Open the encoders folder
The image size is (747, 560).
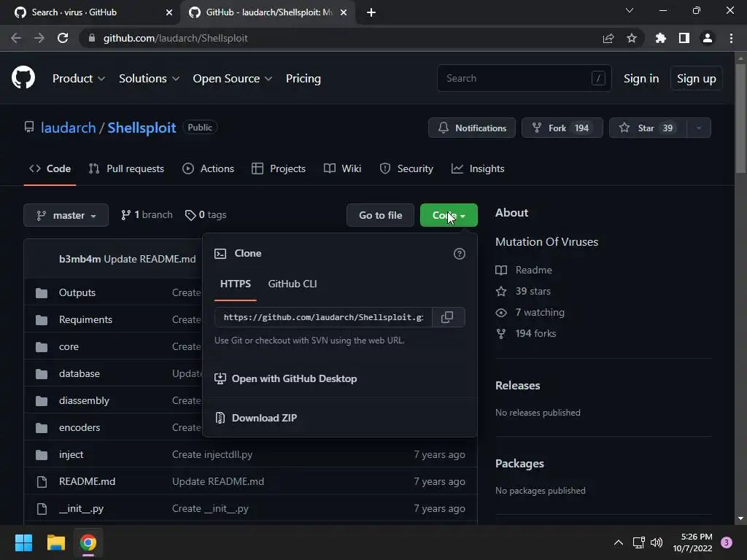click(x=80, y=427)
